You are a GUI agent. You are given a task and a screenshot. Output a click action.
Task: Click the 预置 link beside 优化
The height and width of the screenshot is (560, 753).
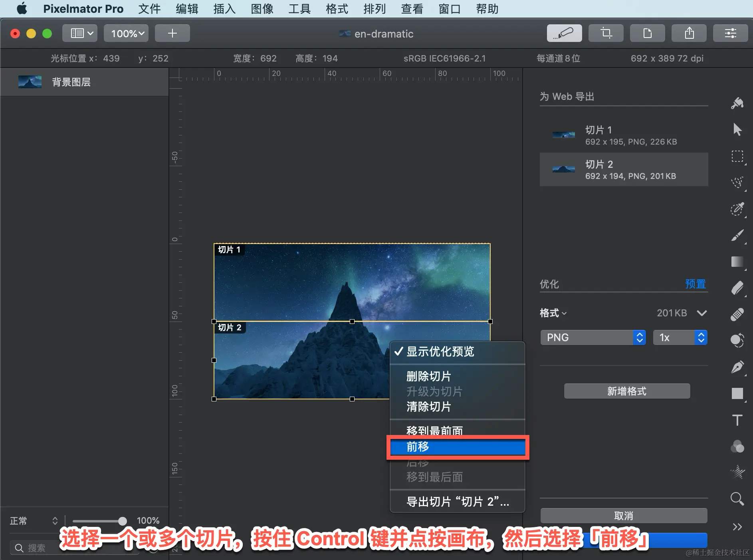[x=696, y=284]
